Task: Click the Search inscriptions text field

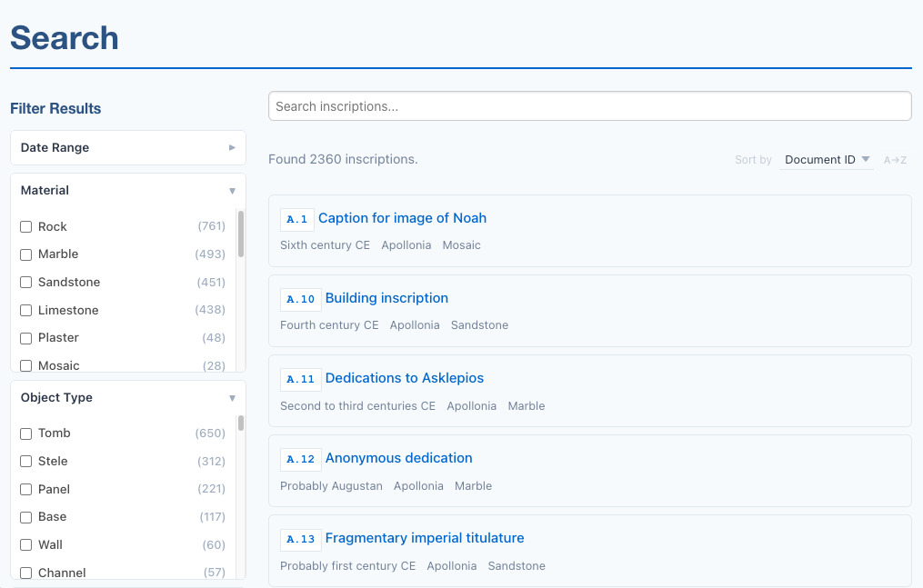Action: [589, 106]
